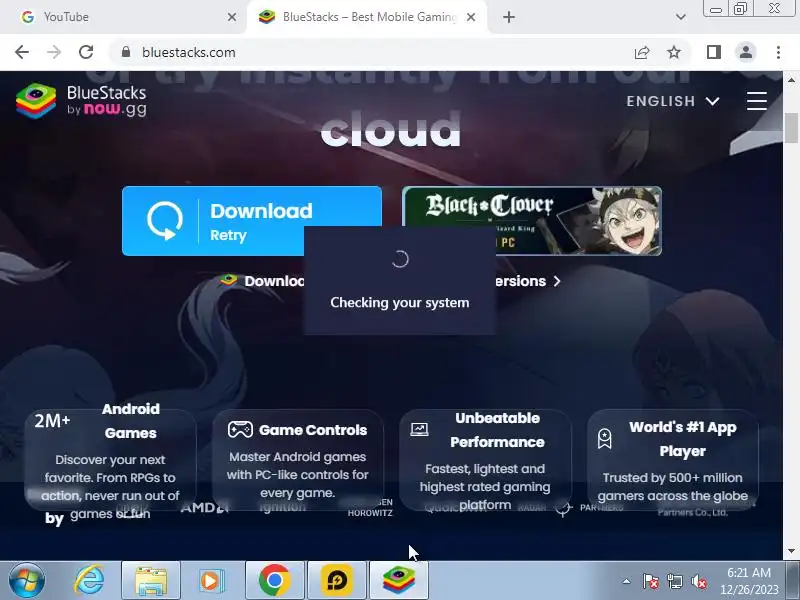Show hidden system tray icons

pyautogui.click(x=627, y=581)
